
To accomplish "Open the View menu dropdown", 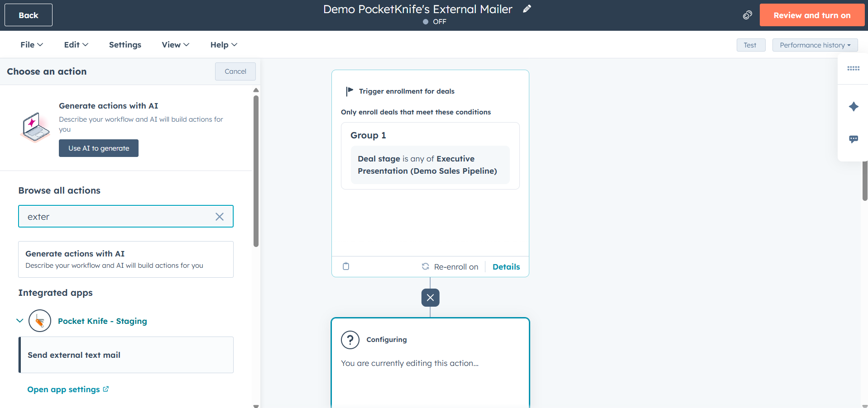I will click(175, 45).
